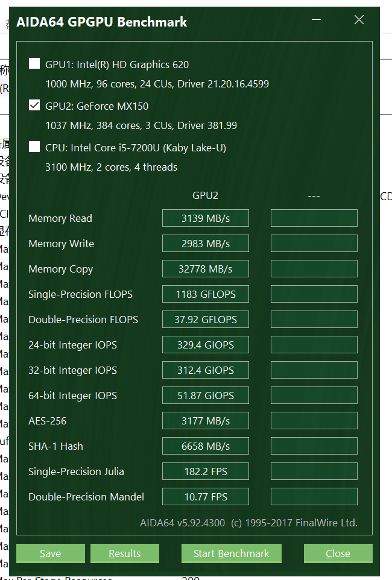Select the Double-Precision Mandel value 10.77 FPS

click(x=206, y=497)
